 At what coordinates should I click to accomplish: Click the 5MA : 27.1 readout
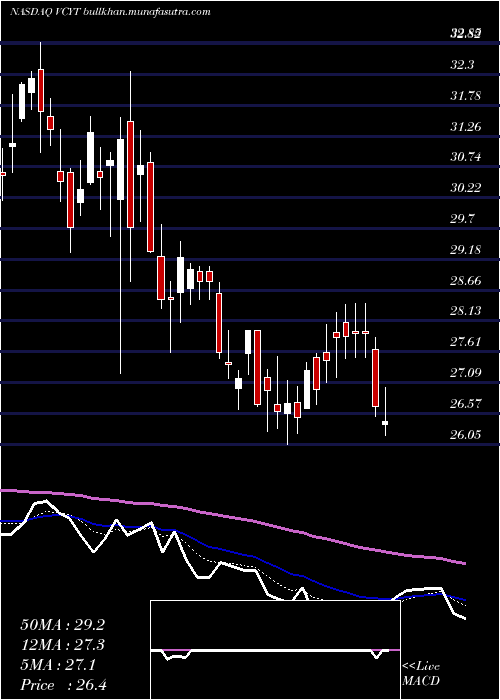pos(58,665)
